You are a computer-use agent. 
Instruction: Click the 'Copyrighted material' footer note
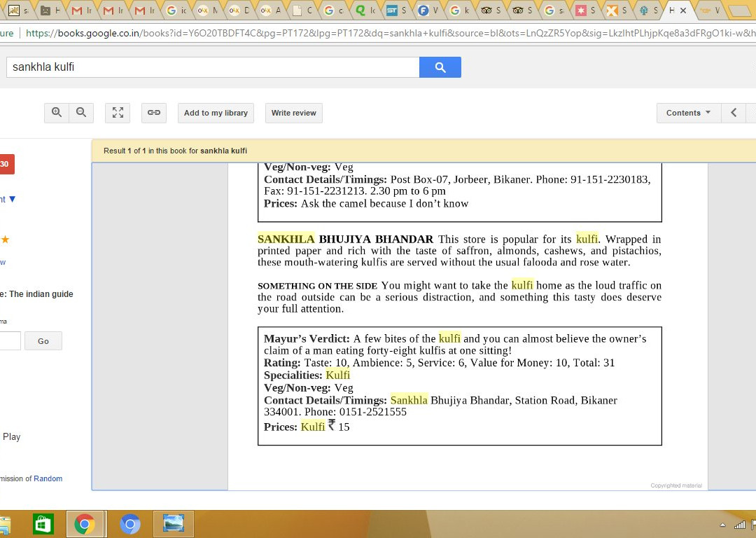tap(676, 485)
